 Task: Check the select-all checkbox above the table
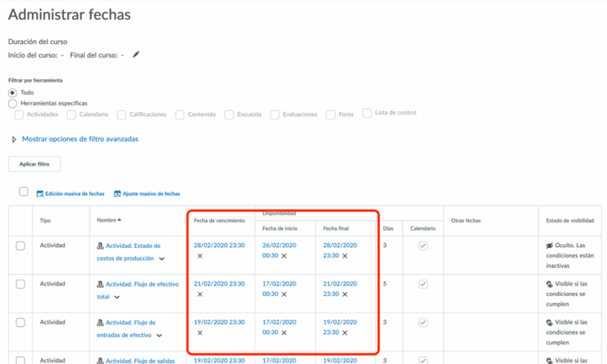coord(24,192)
